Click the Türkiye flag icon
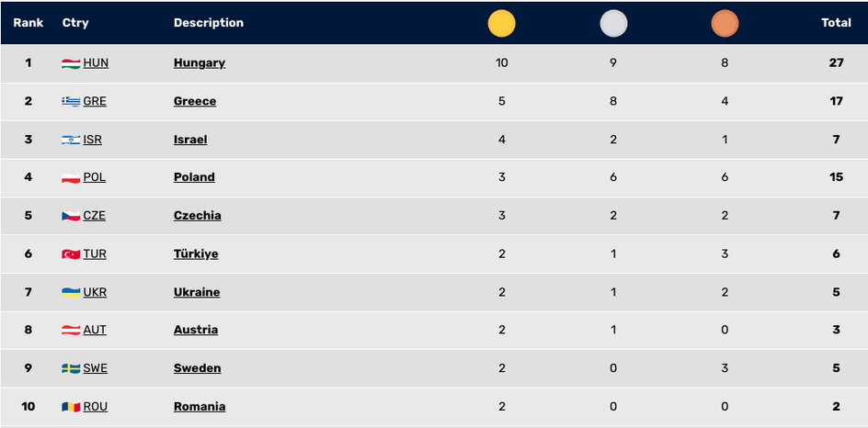This screenshot has width=868, height=428. 71,254
